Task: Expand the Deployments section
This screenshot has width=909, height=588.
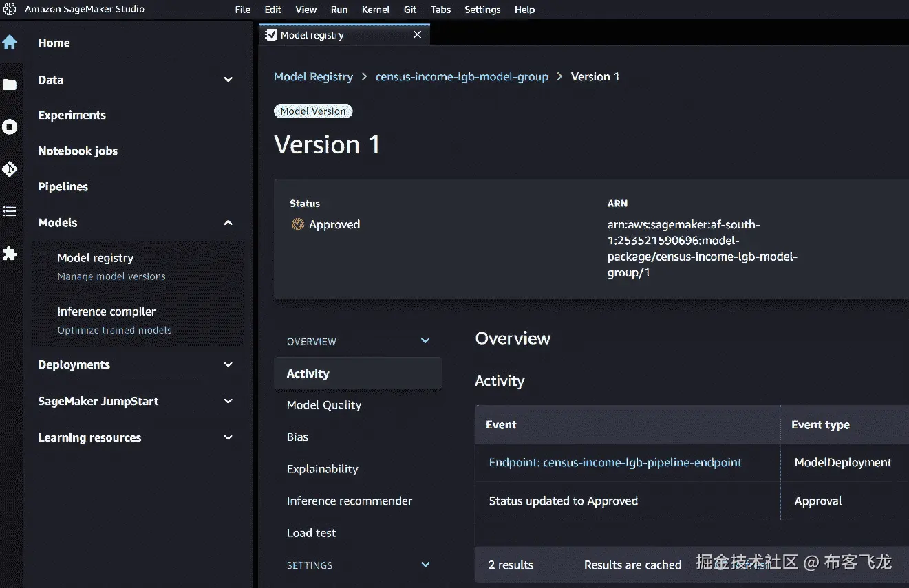Action: point(228,364)
